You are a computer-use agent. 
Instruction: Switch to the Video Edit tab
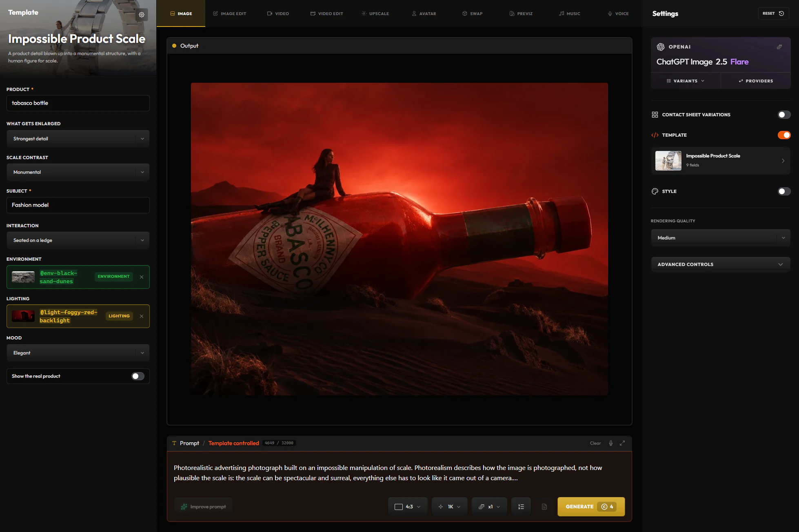pos(326,13)
